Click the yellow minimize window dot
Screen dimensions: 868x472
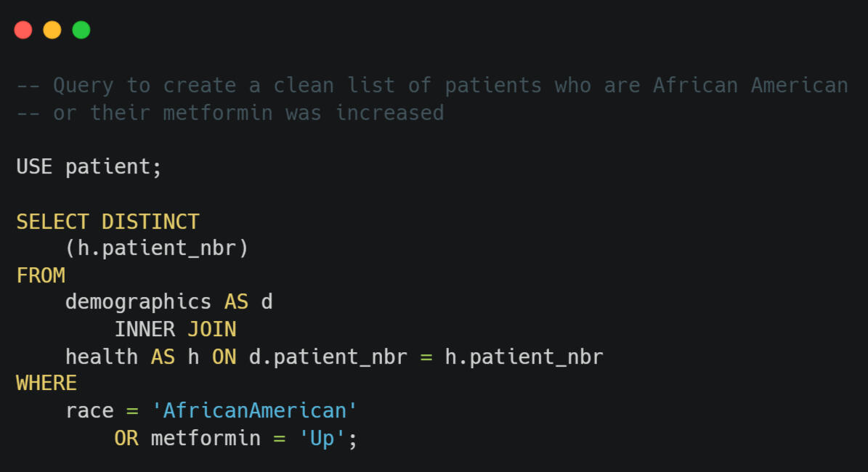coord(52,30)
